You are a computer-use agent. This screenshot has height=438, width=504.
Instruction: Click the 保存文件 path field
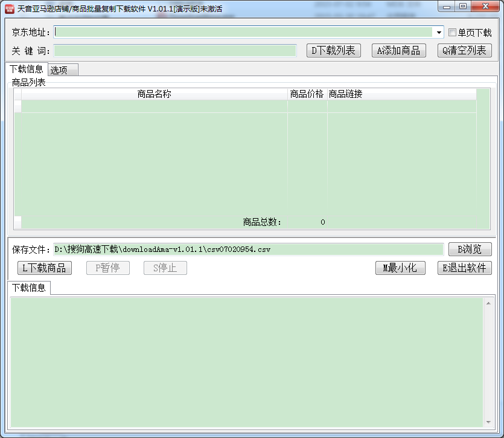249,249
